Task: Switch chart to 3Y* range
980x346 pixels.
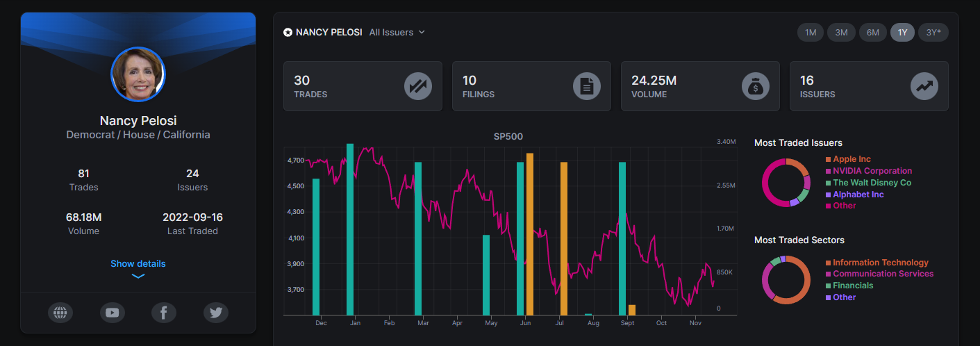Action: point(933,33)
